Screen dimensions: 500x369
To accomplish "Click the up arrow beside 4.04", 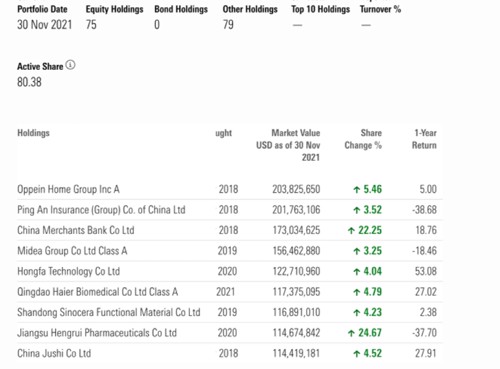I will [x=357, y=272].
